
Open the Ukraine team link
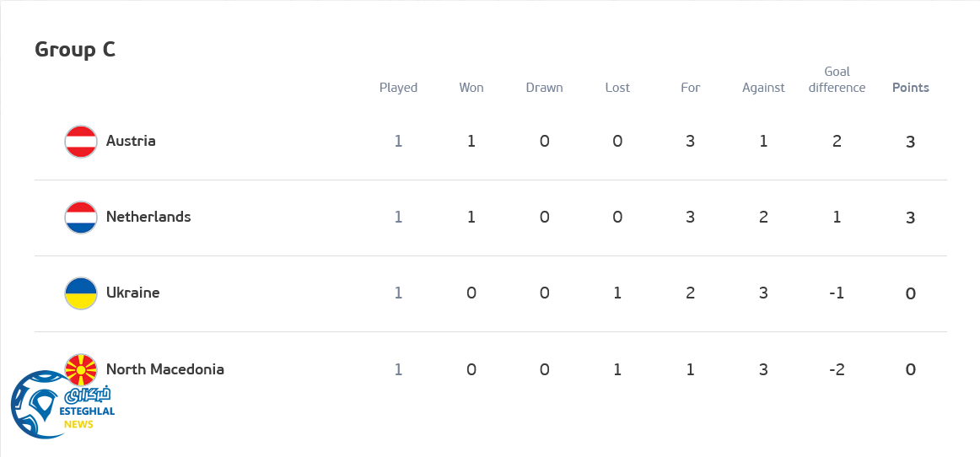(x=132, y=293)
